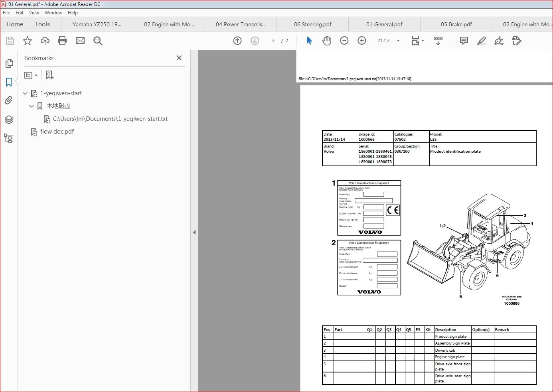Click the 'Remark' column header
Screen dimensions: 553x392
(502, 330)
